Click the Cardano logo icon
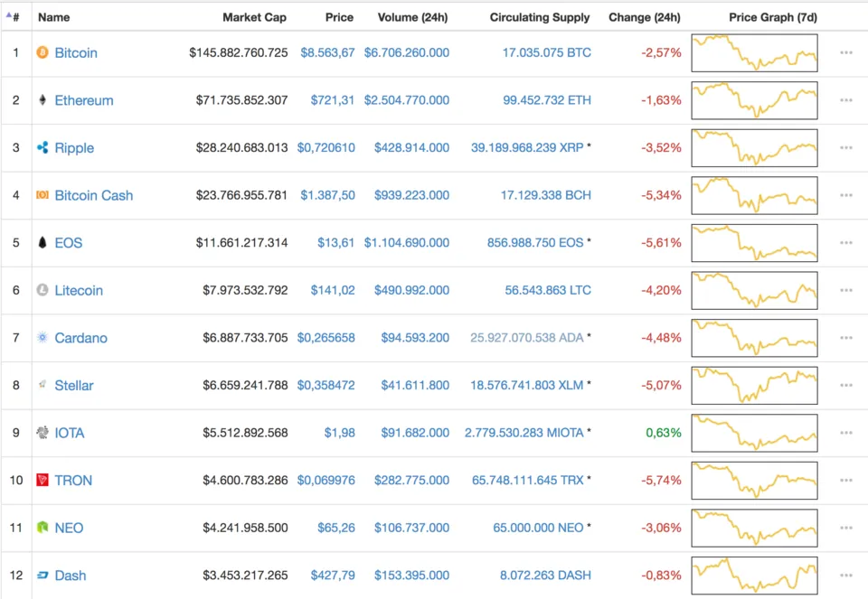The height and width of the screenshot is (599, 868). click(x=42, y=337)
